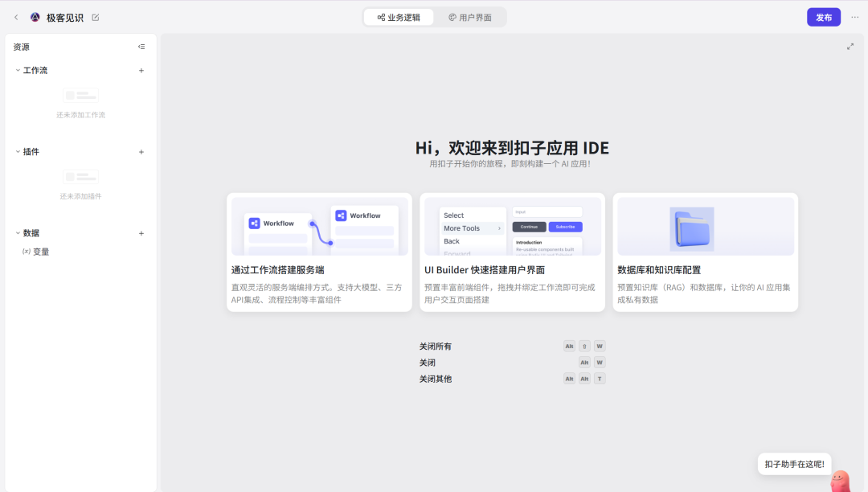Switch to the 用户界面 tab
The image size is (868, 492).
point(470,17)
